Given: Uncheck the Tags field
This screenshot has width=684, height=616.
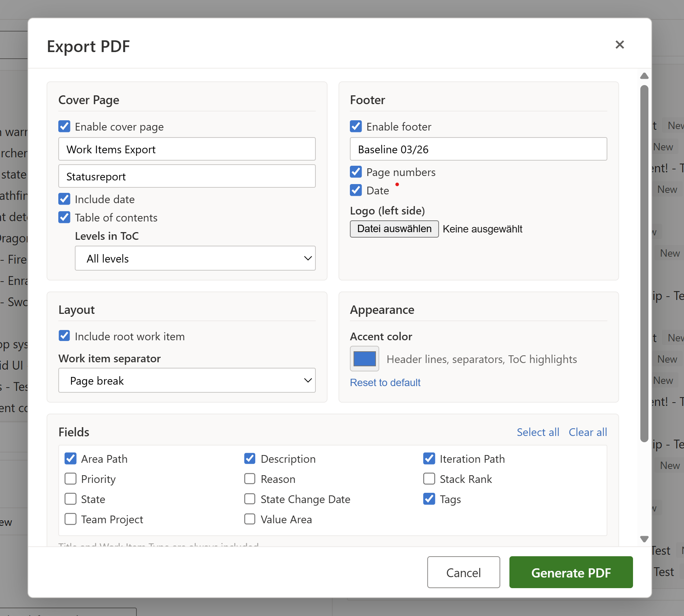Looking at the screenshot, I should coord(429,499).
